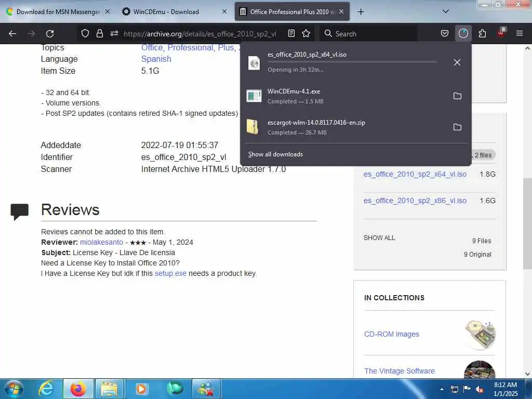Viewport: 532px width, 399px height.
Task: Click the downloads progress icon
Action: click(x=463, y=33)
